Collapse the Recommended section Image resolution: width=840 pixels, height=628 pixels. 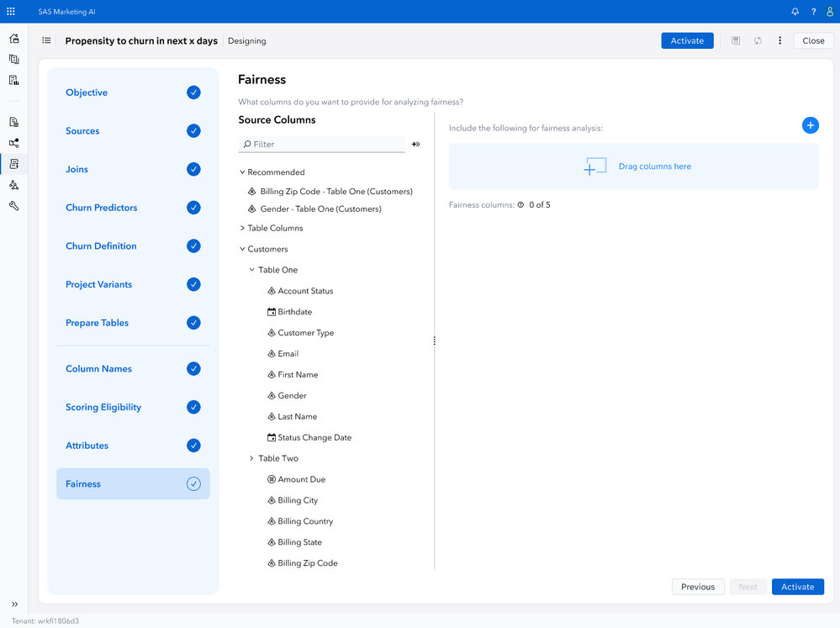point(243,172)
